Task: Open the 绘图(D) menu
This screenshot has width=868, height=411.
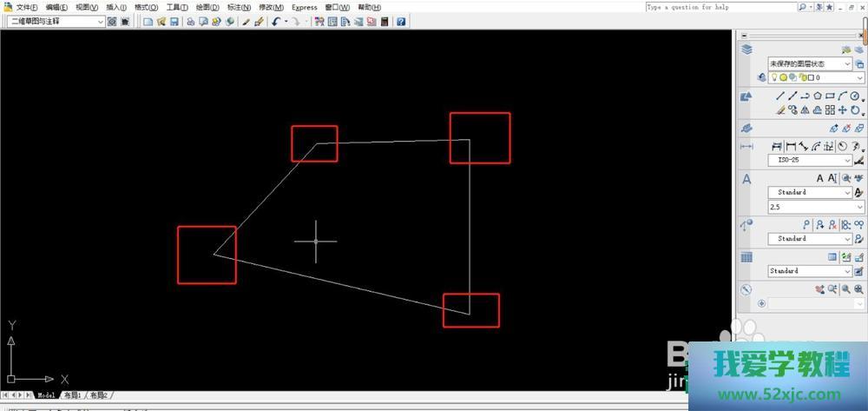Action: (x=207, y=8)
